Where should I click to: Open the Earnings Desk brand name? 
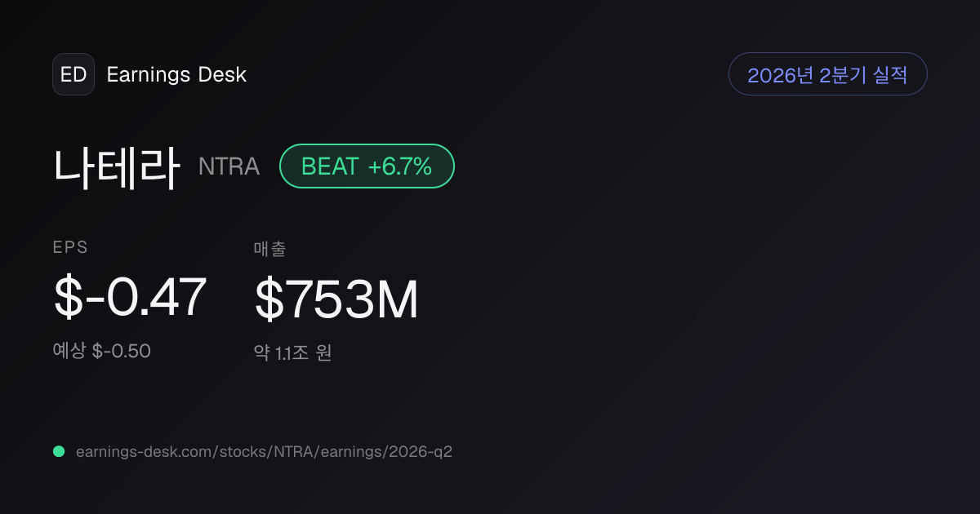click(176, 75)
